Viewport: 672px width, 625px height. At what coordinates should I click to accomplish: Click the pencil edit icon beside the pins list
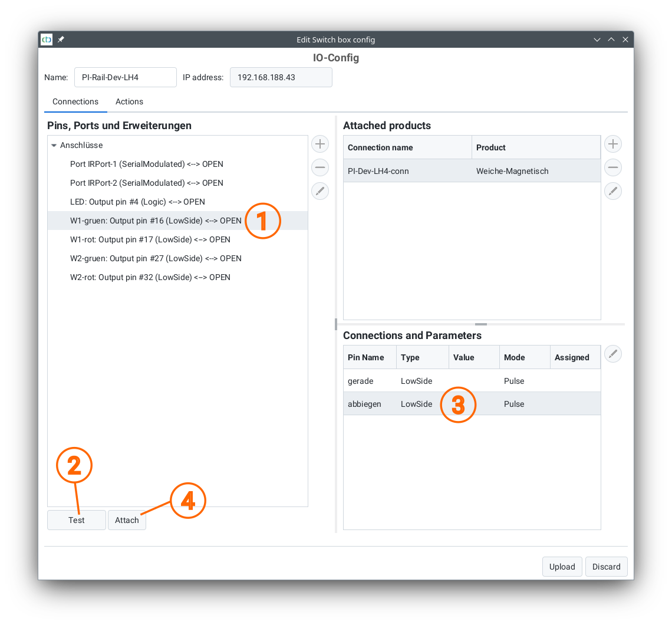(320, 191)
